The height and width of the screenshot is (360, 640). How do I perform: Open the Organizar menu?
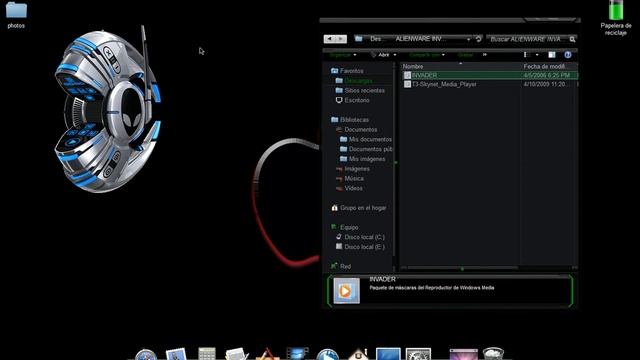tap(343, 55)
